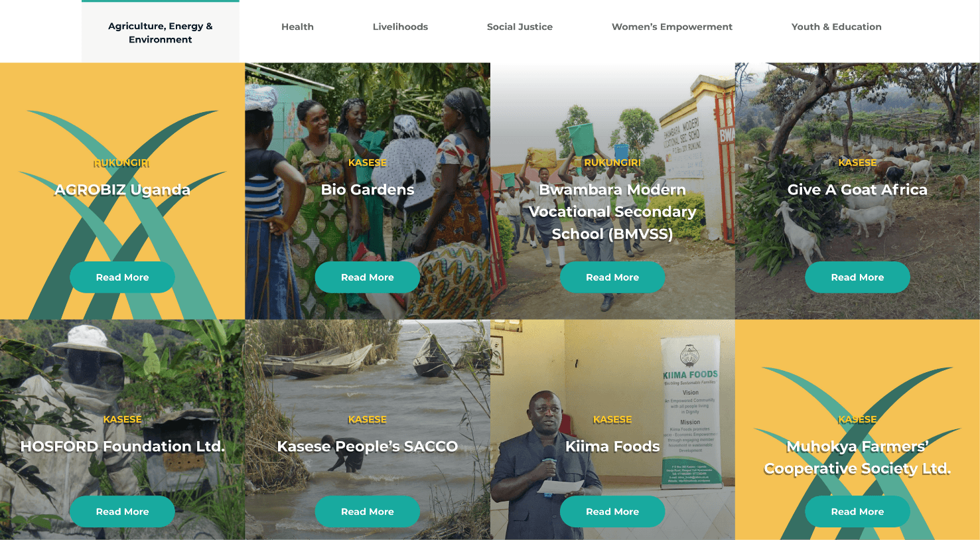The height and width of the screenshot is (540, 980).
Task: Switch to the Health tab
Action: (x=297, y=27)
